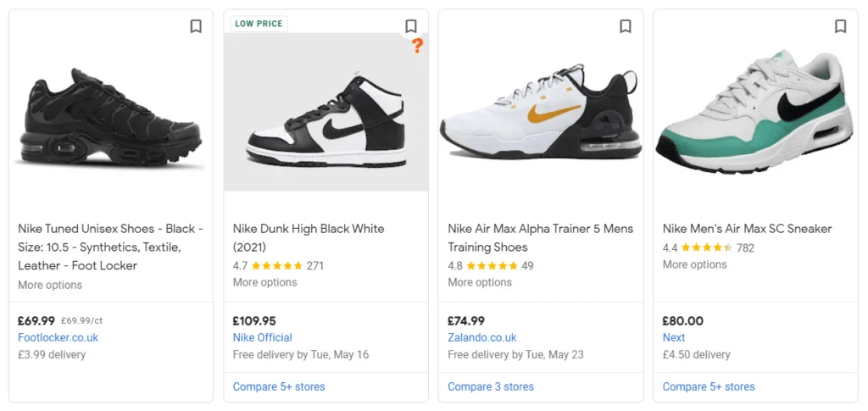
Task: Save Nike Men's Air Max SC Sneaker
Action: (x=840, y=26)
